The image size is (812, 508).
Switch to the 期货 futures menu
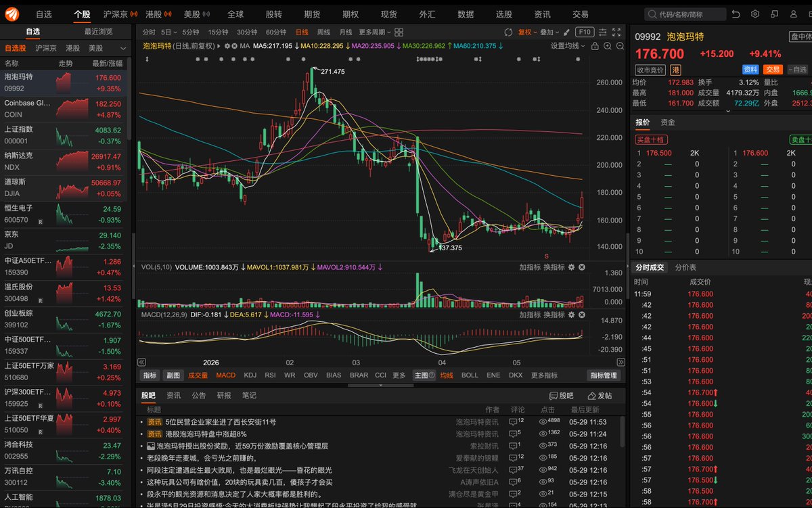(x=312, y=14)
